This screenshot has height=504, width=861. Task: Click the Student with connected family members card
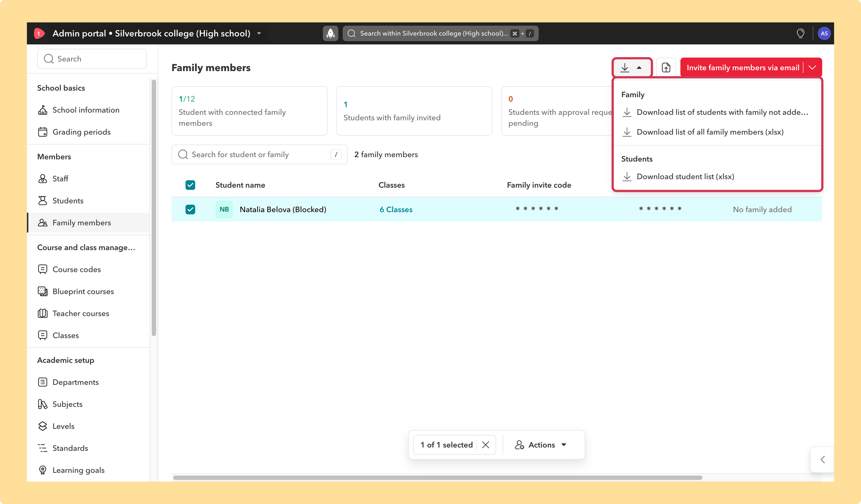249,111
